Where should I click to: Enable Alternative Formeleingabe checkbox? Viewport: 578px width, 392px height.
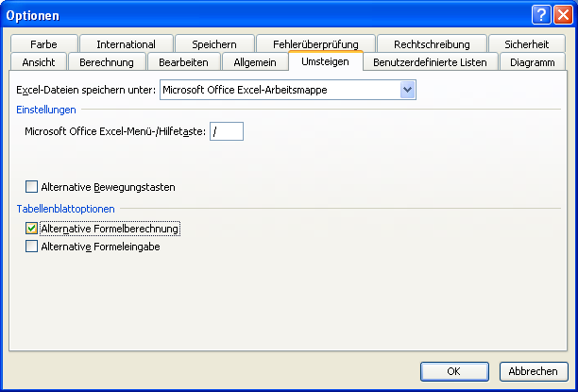pos(32,247)
